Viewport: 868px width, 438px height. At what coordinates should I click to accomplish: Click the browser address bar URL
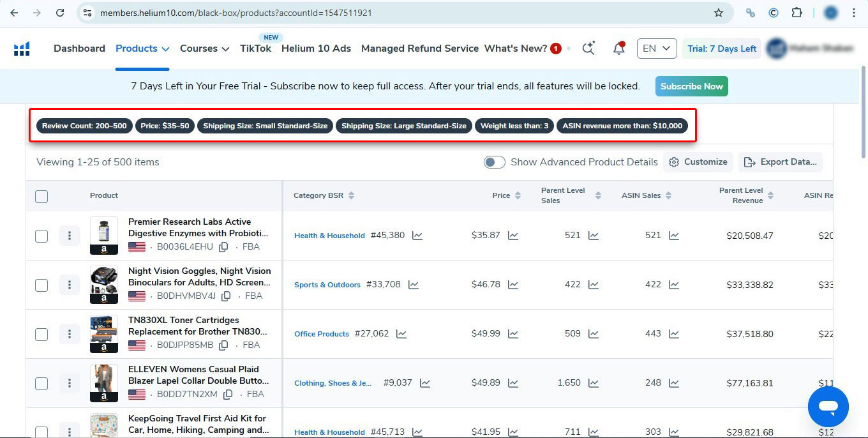point(236,13)
